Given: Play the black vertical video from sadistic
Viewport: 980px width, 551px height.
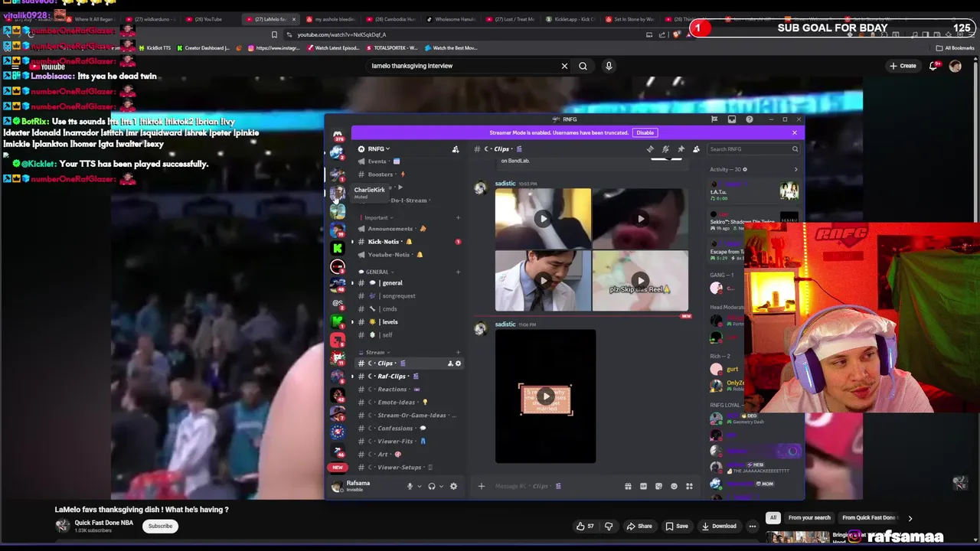Looking at the screenshot, I should pyautogui.click(x=545, y=396).
